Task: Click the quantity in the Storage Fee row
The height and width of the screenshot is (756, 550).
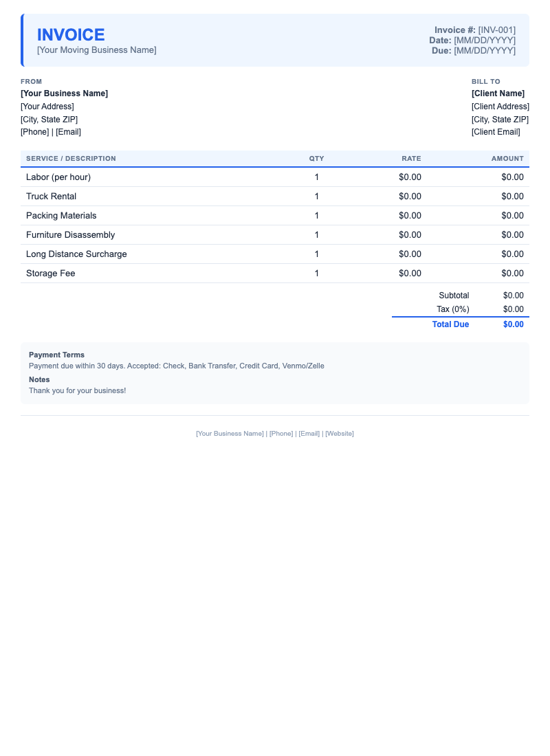Action: pyautogui.click(x=316, y=274)
